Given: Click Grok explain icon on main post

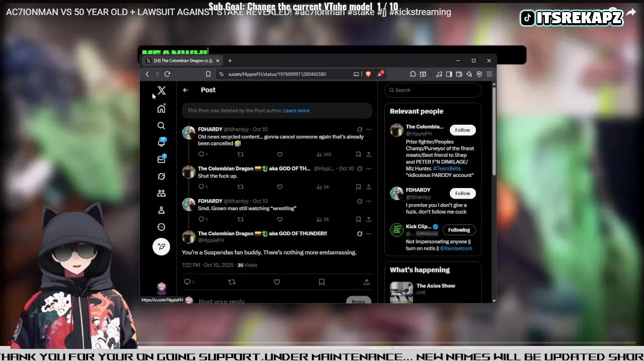Looking at the screenshot, I should click(x=360, y=234).
